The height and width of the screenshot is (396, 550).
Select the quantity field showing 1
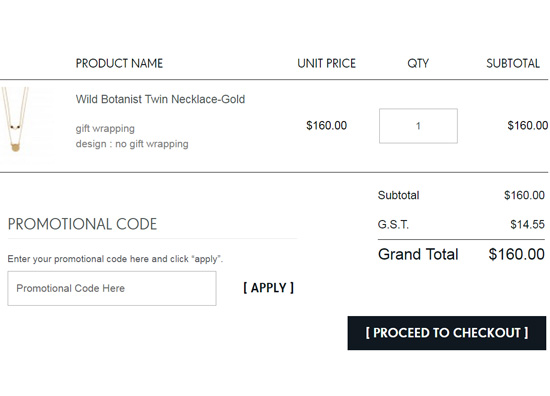click(418, 126)
